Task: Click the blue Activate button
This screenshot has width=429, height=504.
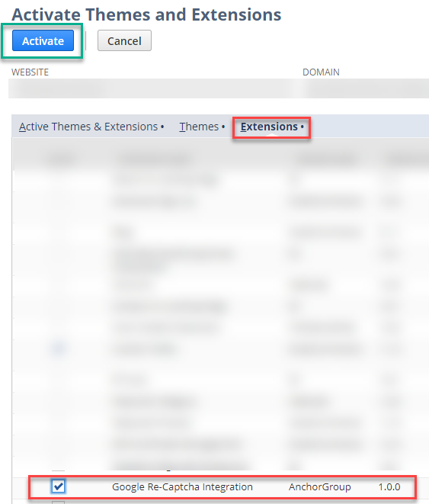Action: click(43, 40)
